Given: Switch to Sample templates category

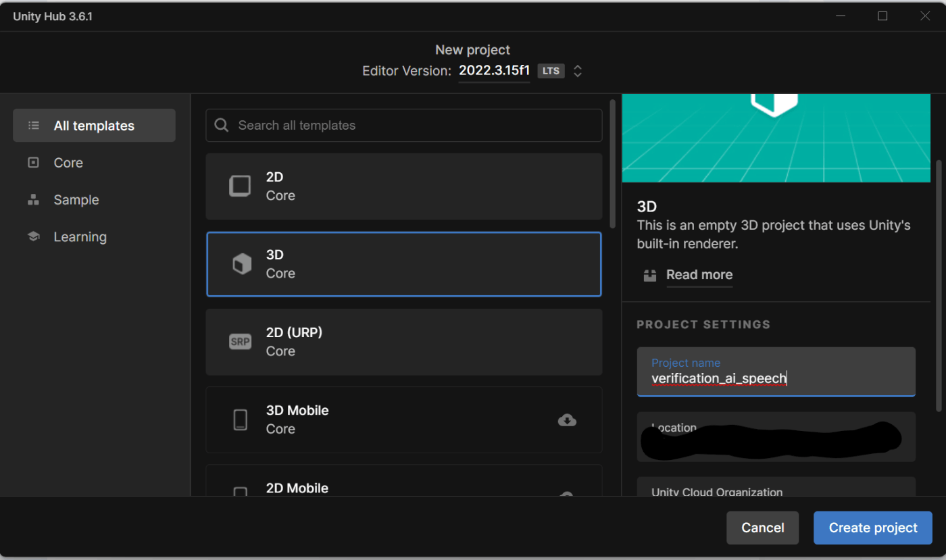Looking at the screenshot, I should [94, 200].
